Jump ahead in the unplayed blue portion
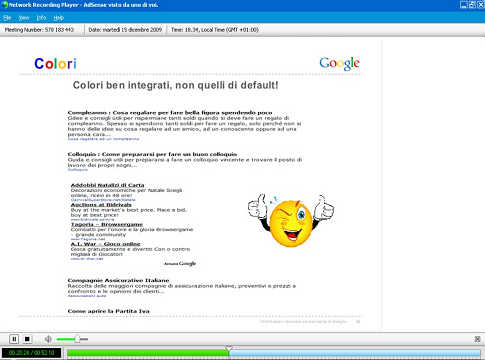485x360 pixels. [355, 353]
